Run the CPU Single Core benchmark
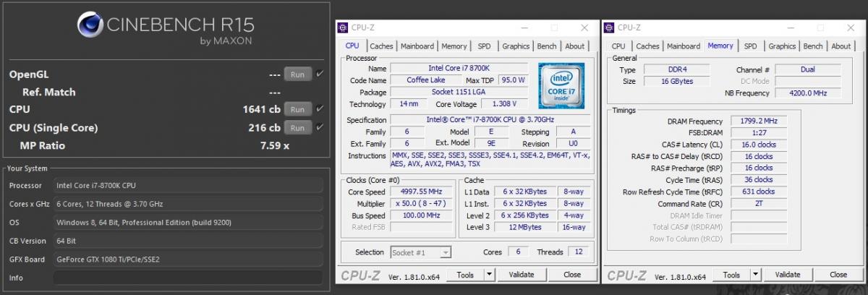Screen dimensions: 868x295 pyautogui.click(x=297, y=127)
